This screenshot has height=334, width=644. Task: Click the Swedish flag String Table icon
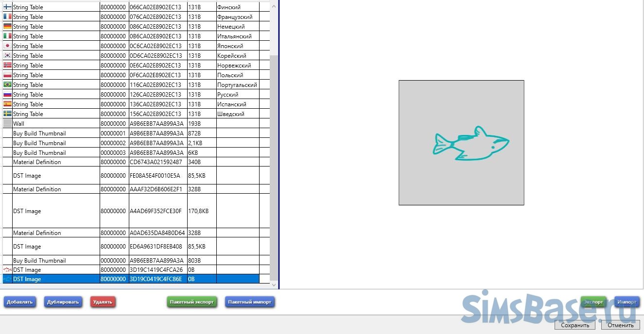[7, 114]
